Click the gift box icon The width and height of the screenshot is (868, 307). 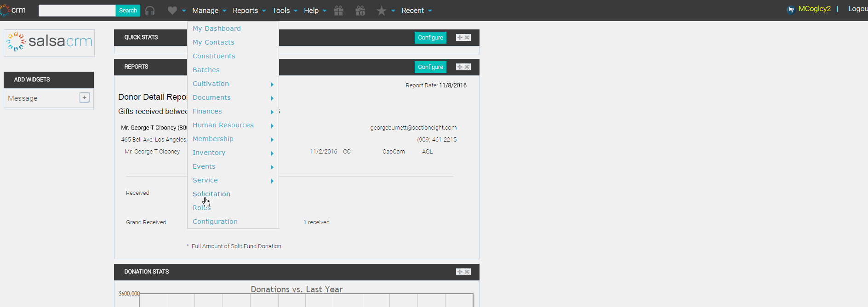click(x=339, y=11)
